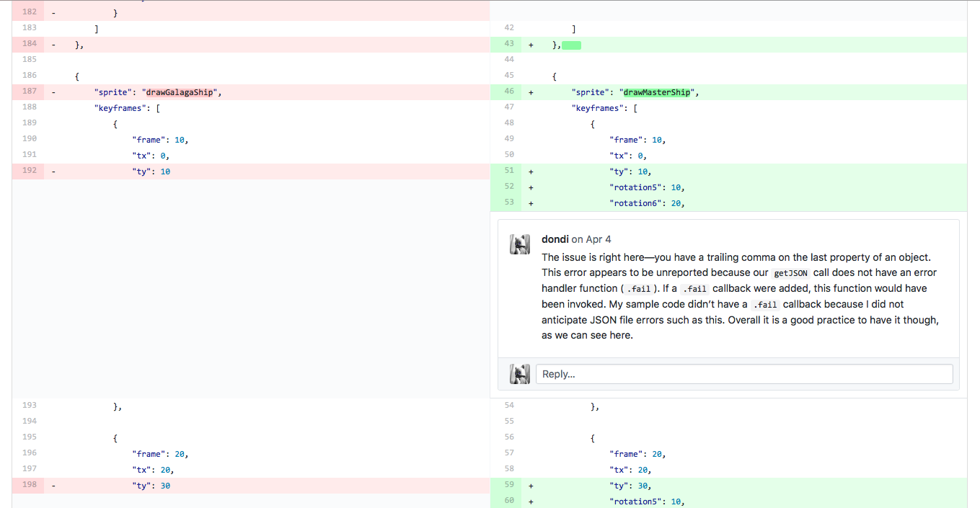Open dondi's user profile link
The height and width of the screenshot is (508, 980).
point(555,239)
